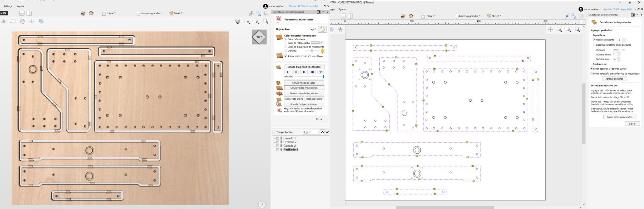Play the toolpath simulation
Viewport: 644px width, 209px height.
(288, 72)
